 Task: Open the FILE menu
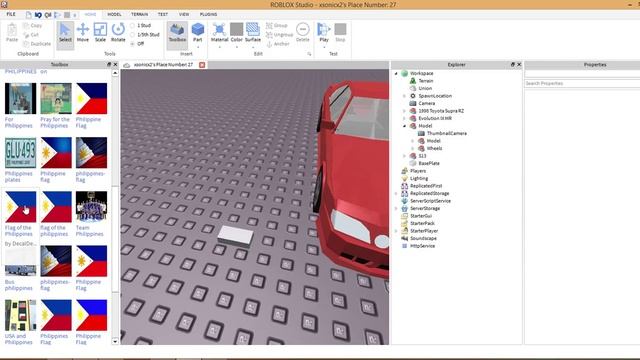tap(11, 14)
